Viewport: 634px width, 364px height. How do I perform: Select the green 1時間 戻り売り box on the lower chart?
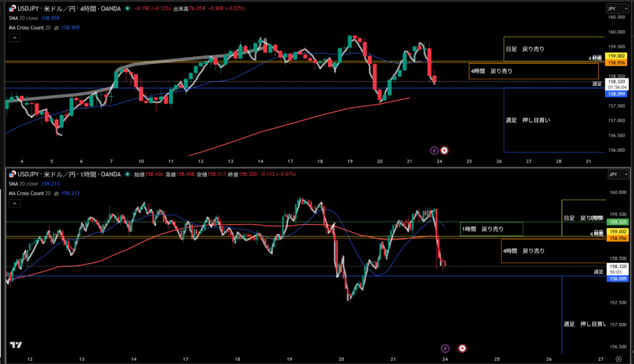point(492,229)
